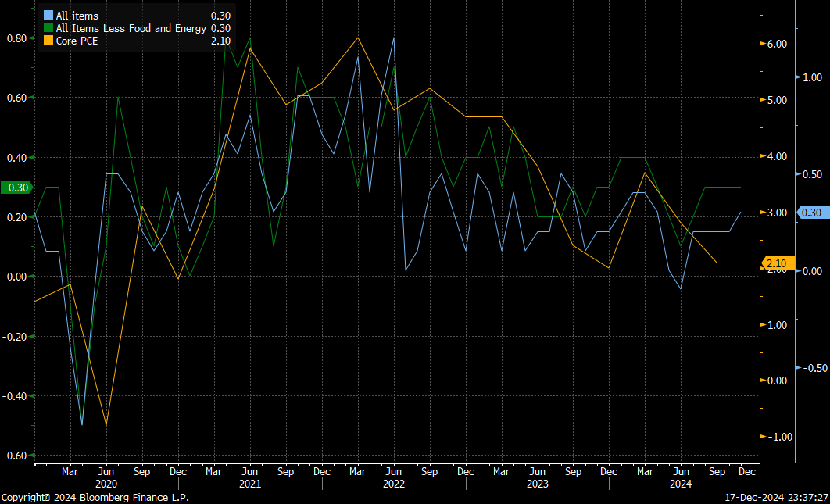Click the green 0.30 tag on left axis
The height and width of the screenshot is (504, 830).
click(x=16, y=188)
